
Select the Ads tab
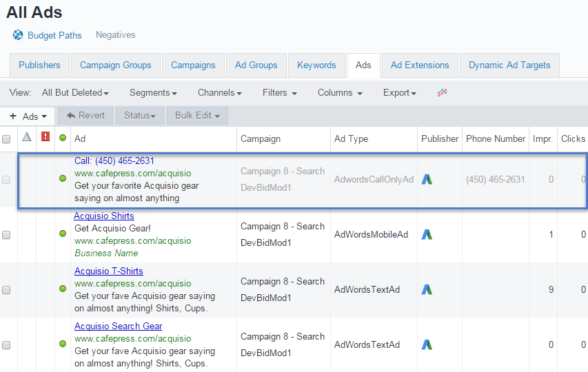[363, 65]
